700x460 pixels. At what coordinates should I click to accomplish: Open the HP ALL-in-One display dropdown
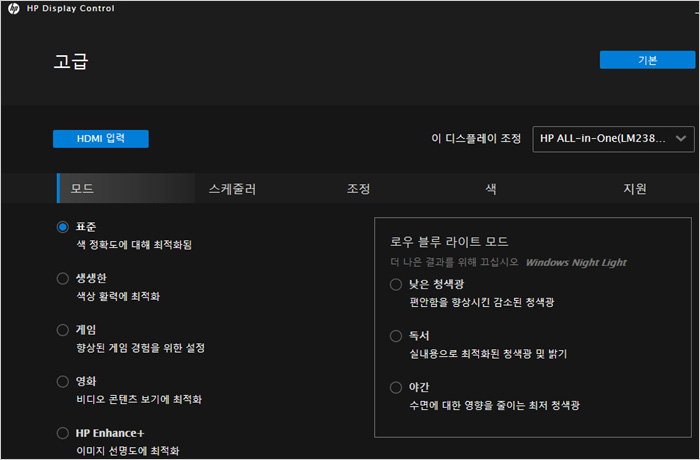(x=613, y=139)
